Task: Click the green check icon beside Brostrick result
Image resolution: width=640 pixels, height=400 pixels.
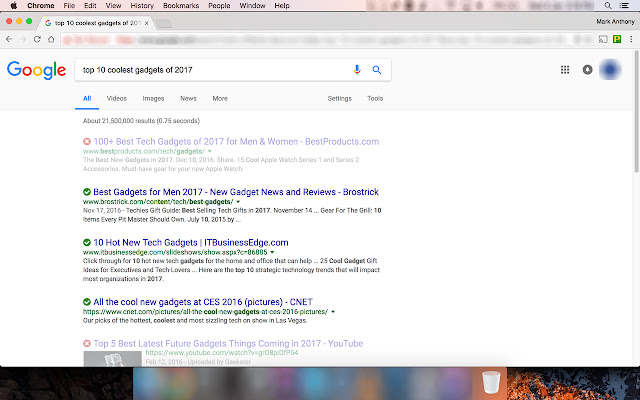Action: coord(87,191)
